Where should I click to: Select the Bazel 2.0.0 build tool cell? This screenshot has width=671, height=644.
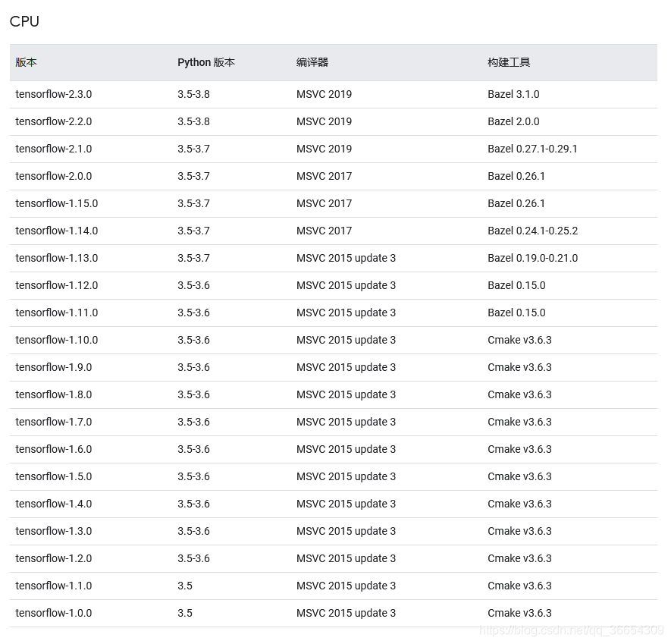tap(513, 121)
